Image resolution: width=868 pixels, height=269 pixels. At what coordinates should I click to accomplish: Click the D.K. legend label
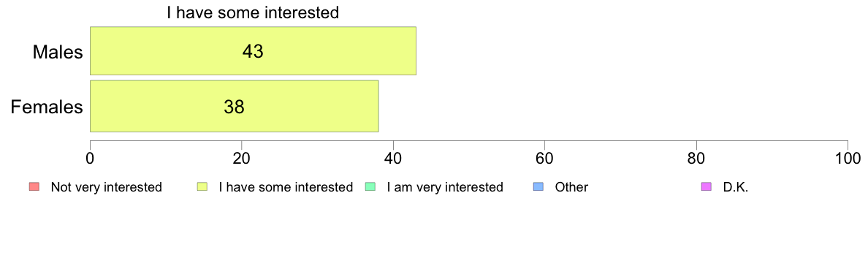736,187
